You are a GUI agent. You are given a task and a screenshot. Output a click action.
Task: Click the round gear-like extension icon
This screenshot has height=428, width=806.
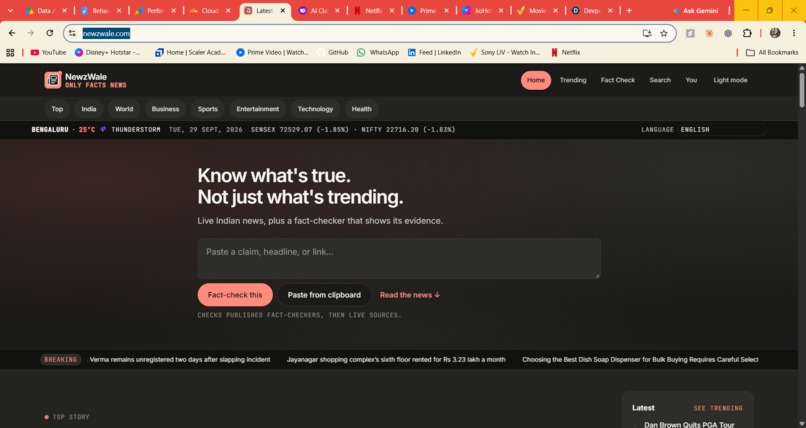tap(728, 33)
